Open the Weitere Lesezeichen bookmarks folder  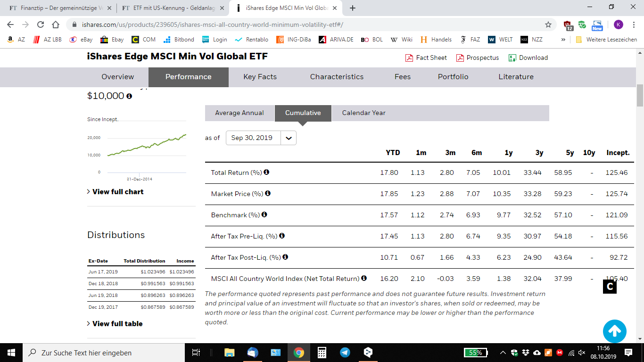click(606, 40)
